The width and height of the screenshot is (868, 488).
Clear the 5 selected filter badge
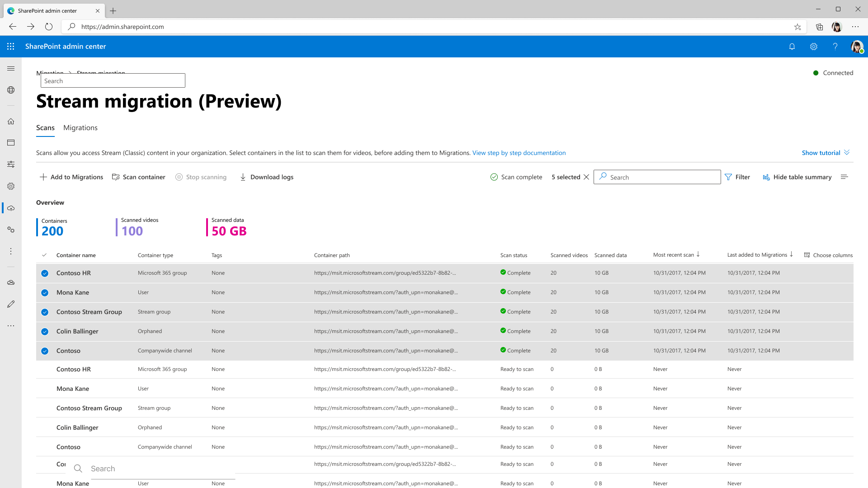(x=587, y=177)
